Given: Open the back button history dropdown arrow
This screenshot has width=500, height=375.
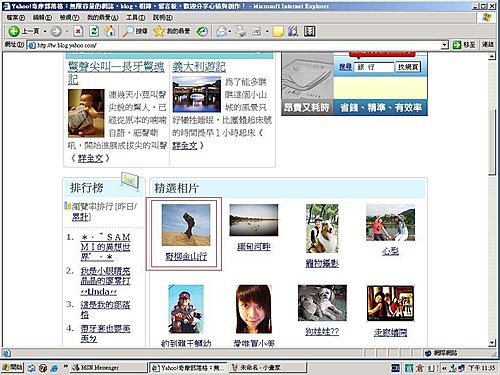Looking at the screenshot, I should point(45,31).
